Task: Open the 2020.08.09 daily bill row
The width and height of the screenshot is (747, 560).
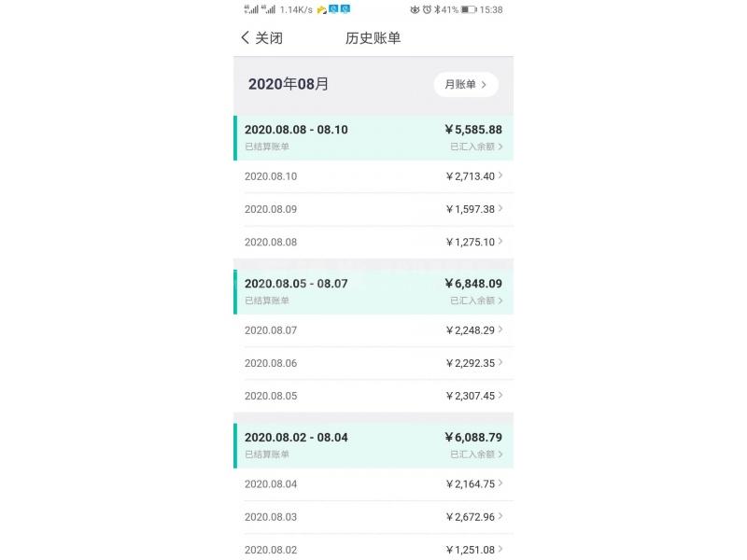Action: pos(373,209)
